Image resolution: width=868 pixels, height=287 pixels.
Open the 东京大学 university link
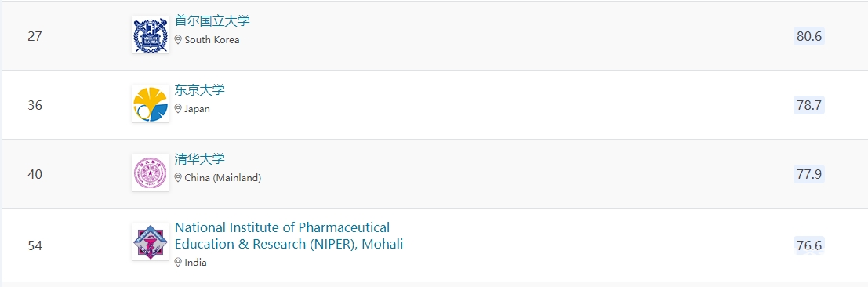pos(200,90)
